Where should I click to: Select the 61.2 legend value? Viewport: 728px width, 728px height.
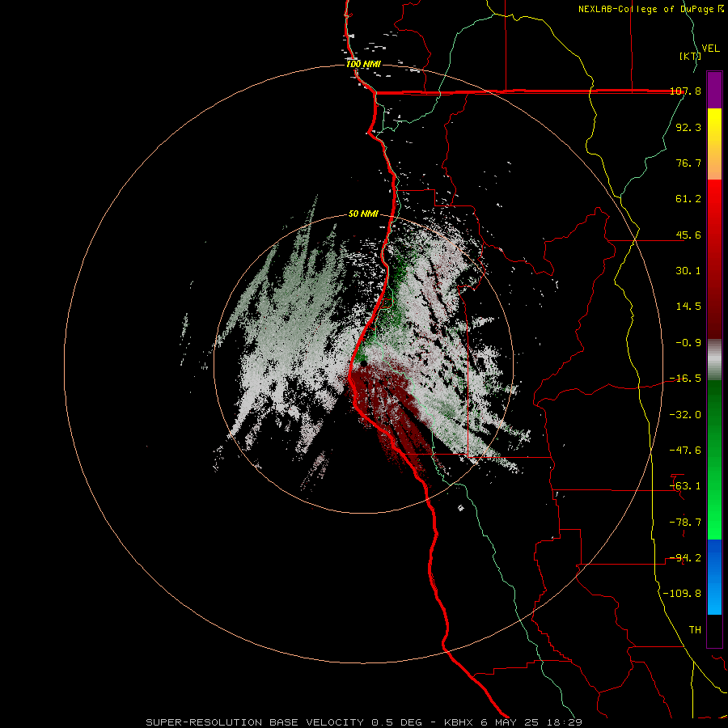688,199
